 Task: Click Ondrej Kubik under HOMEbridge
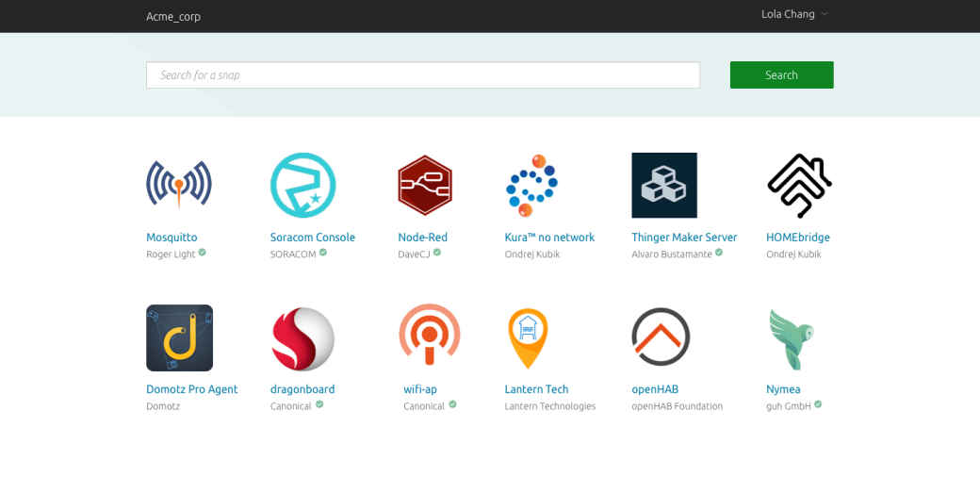click(x=793, y=255)
